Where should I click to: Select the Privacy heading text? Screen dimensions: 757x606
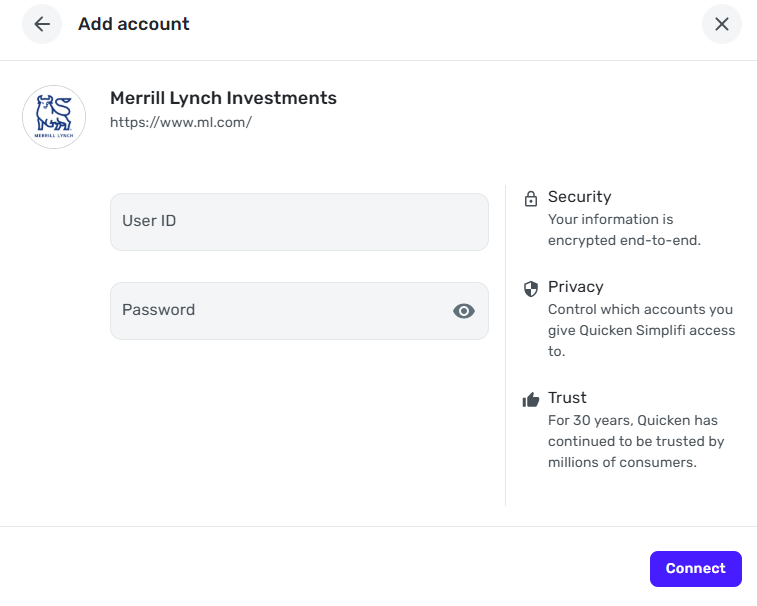(575, 287)
